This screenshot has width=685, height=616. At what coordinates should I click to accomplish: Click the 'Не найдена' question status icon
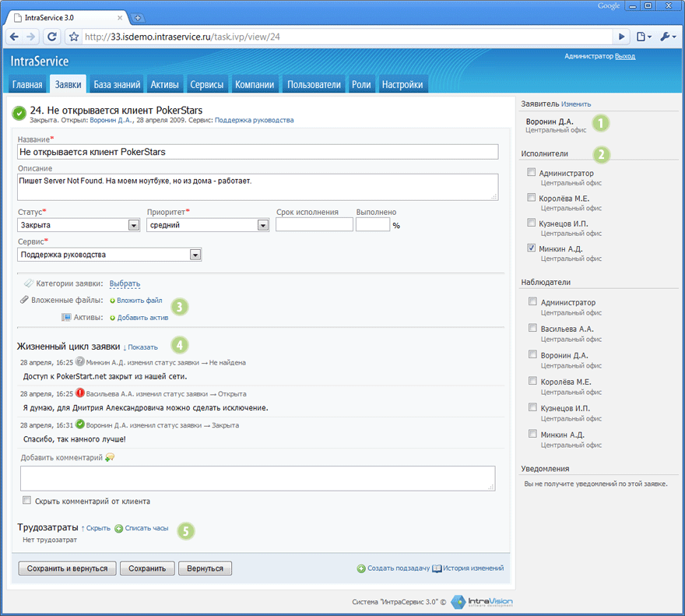(x=80, y=361)
